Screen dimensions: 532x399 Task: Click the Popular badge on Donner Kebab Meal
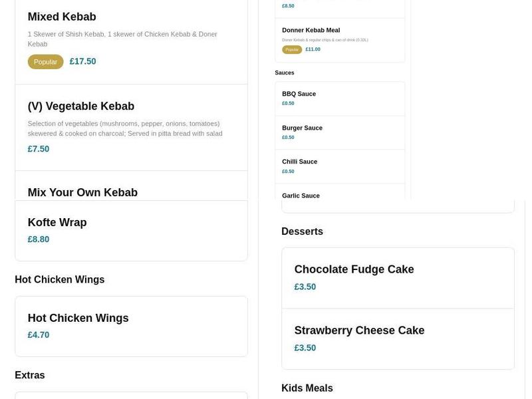pos(291,49)
